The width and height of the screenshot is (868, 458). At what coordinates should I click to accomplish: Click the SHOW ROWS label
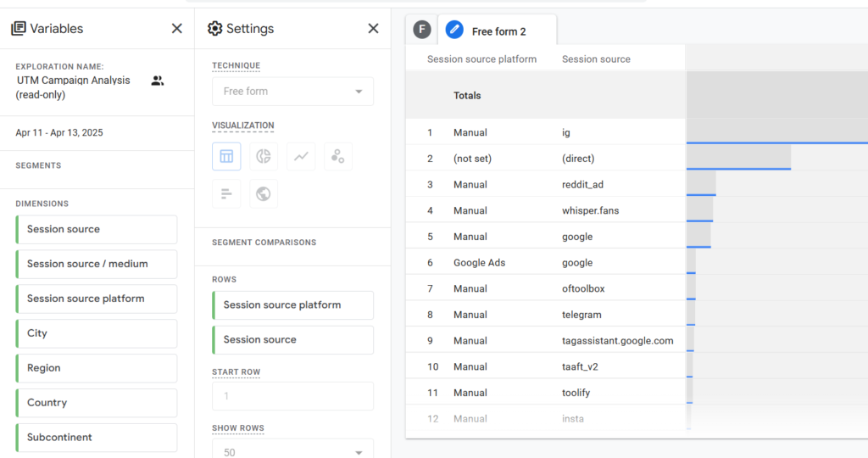point(238,428)
